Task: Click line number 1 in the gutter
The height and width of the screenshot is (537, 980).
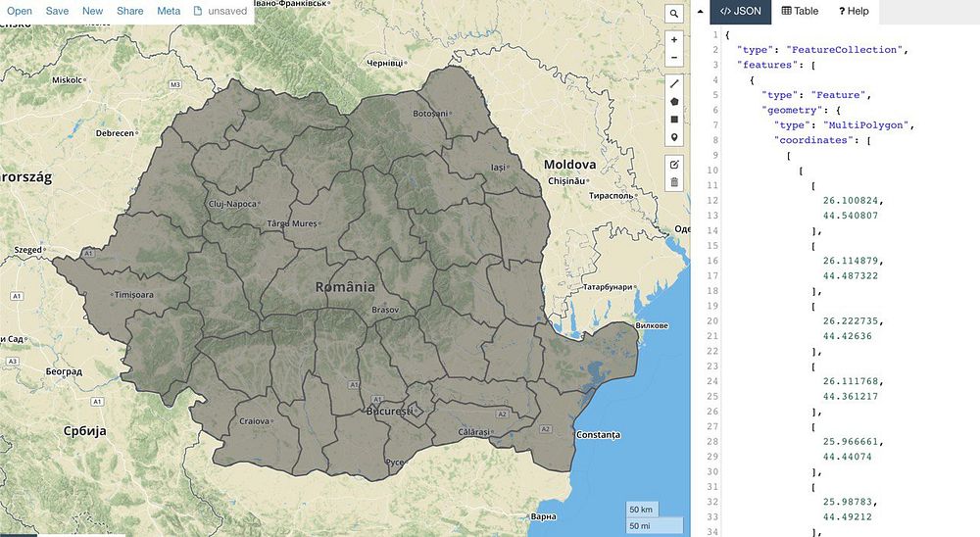Action: tap(715, 34)
